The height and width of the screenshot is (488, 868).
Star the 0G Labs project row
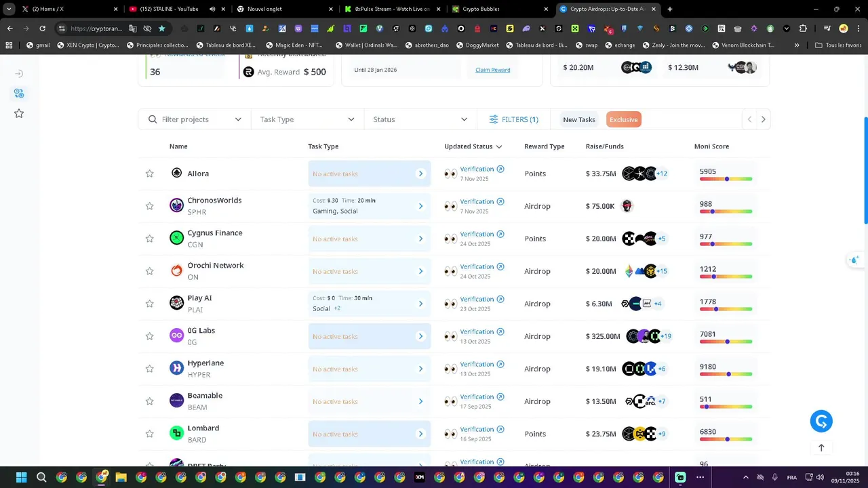[150, 336]
